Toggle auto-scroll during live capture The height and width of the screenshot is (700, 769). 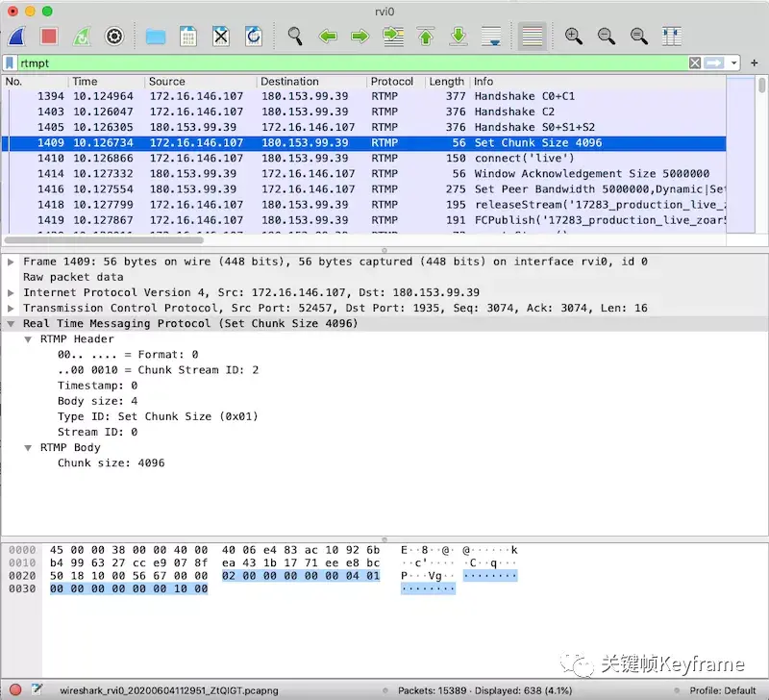coord(491,37)
